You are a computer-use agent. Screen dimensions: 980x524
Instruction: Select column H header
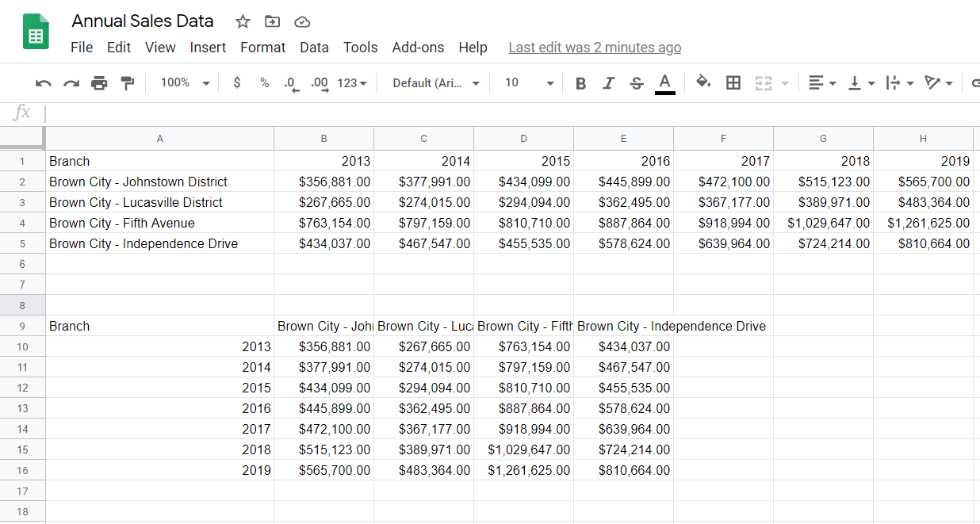pos(923,139)
